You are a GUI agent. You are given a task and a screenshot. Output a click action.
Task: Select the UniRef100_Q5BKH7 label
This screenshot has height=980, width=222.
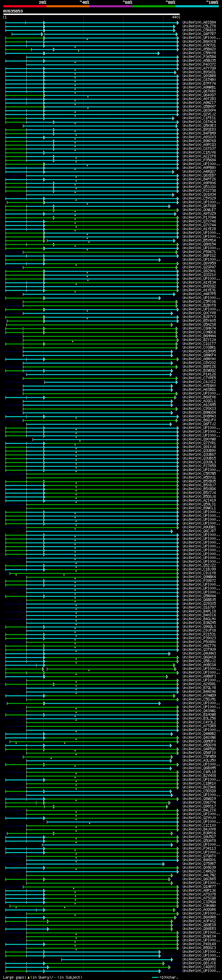point(199,106)
